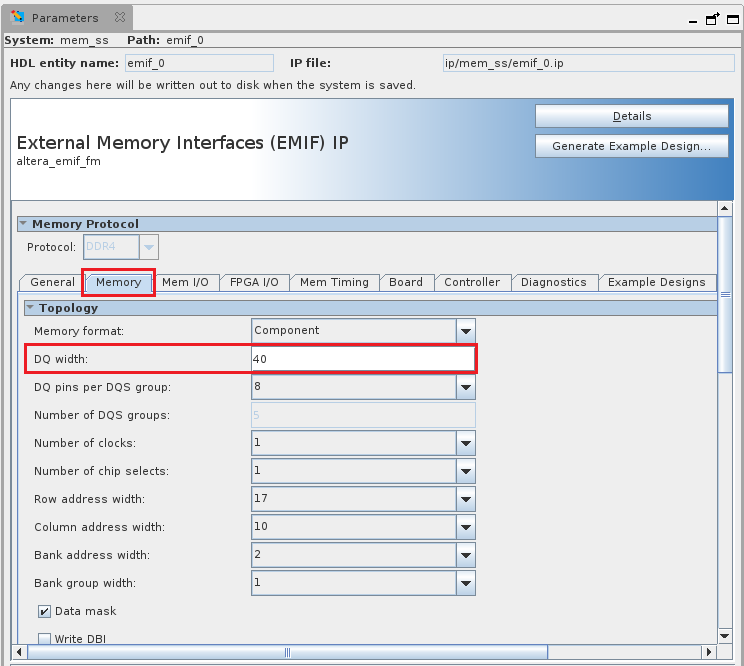
Task: Open the DQ pins per DQS group dropdown
Action: 465,387
